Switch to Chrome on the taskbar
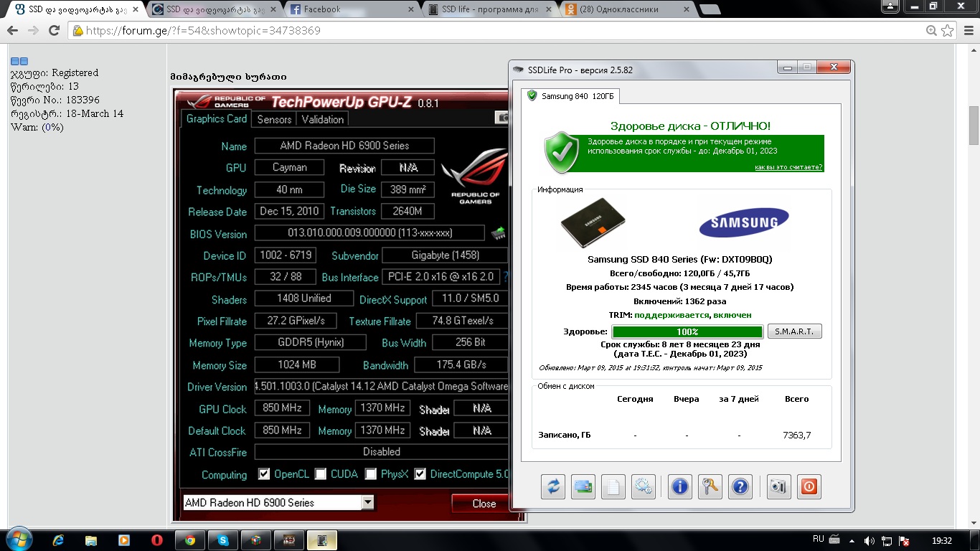The image size is (980, 551). point(190,540)
